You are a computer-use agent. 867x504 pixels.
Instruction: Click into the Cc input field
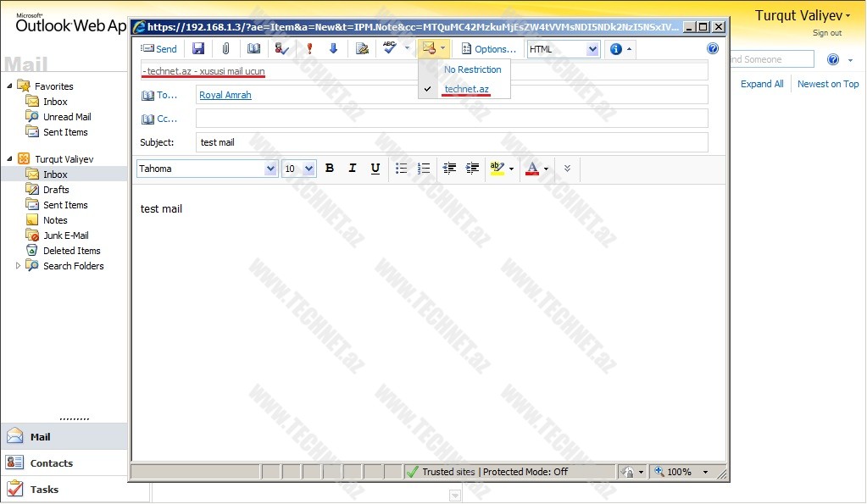[x=451, y=119]
